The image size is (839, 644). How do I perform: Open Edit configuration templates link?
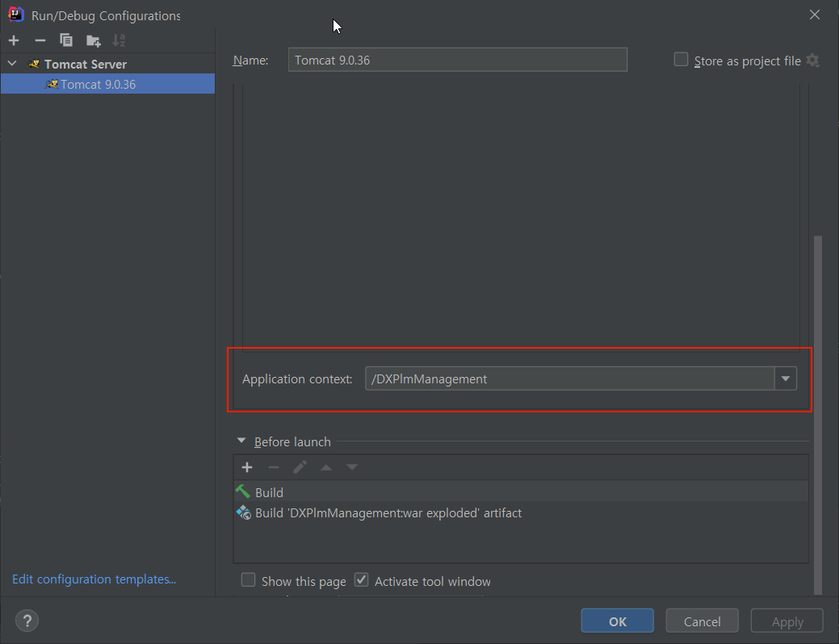pyautogui.click(x=94, y=579)
